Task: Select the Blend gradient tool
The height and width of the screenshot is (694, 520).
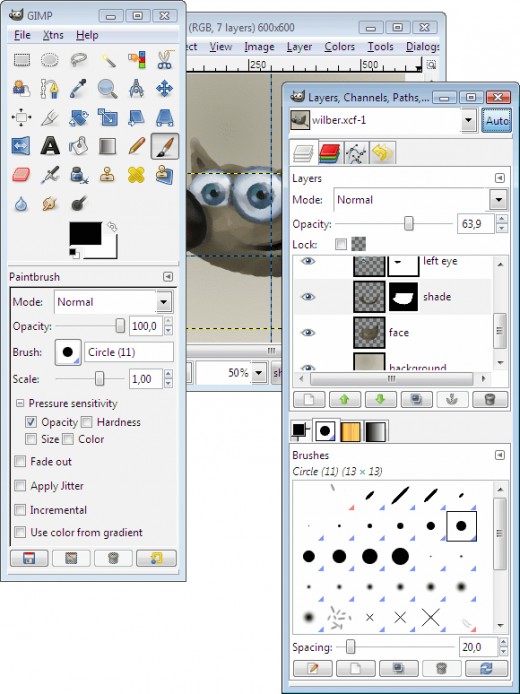Action: [108, 146]
